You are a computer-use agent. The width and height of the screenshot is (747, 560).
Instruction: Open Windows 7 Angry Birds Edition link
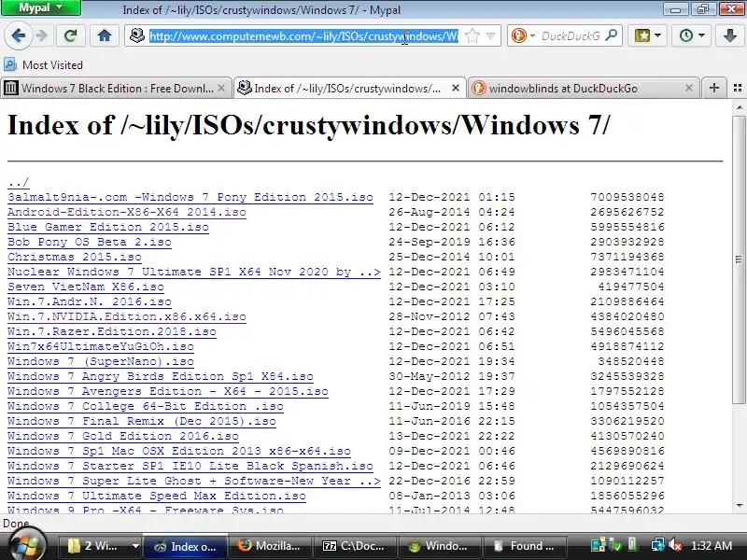click(x=161, y=377)
